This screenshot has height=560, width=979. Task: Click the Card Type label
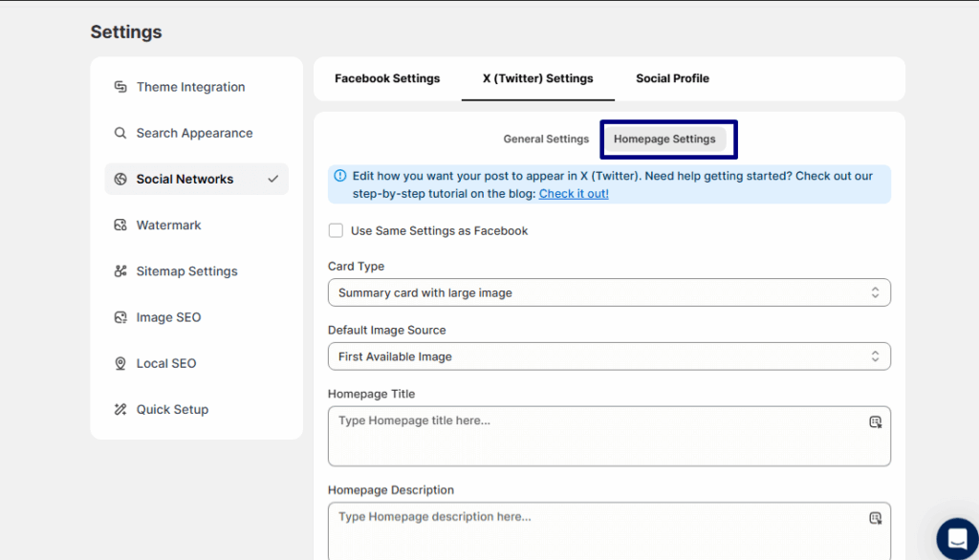(x=356, y=266)
